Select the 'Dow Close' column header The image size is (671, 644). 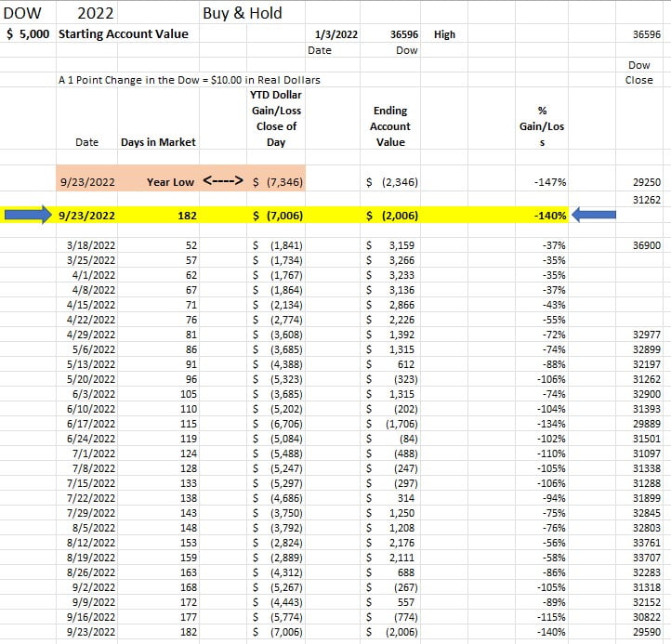[x=638, y=72]
